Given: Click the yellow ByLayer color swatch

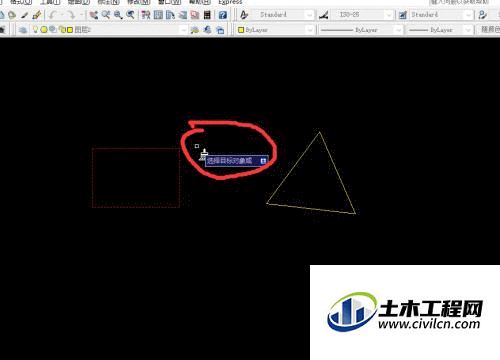Looking at the screenshot, I should 241,30.
